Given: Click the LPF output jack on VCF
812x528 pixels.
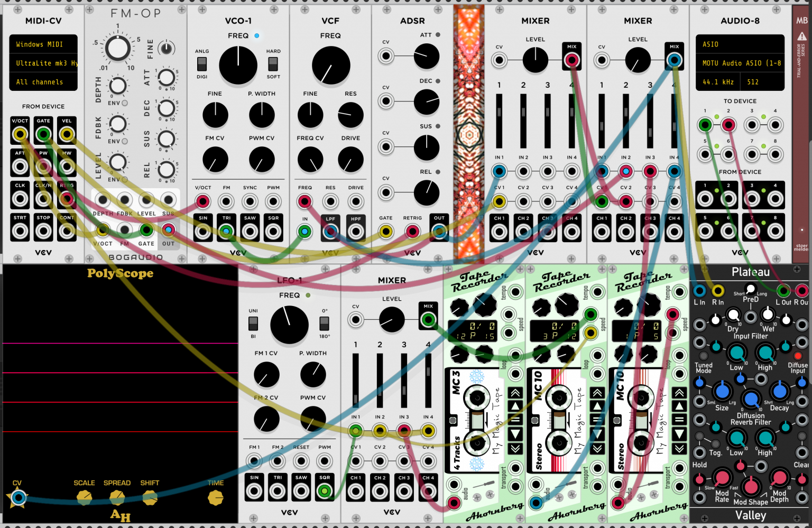Looking at the screenshot, I should click(330, 231).
